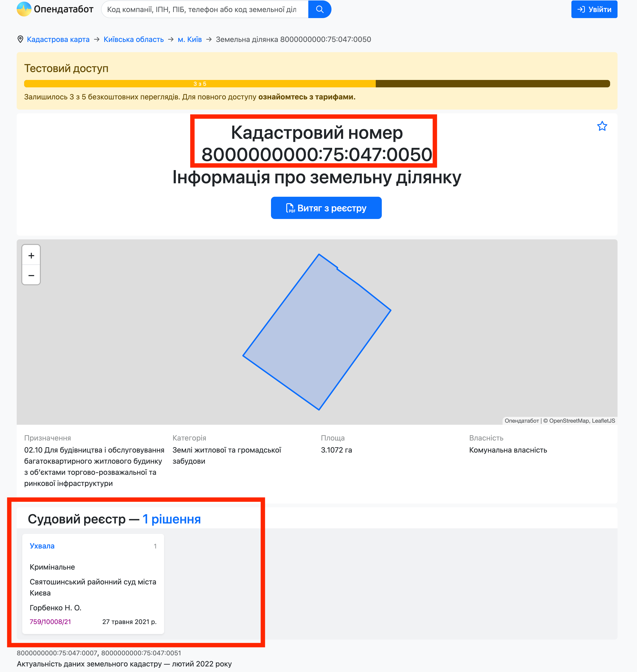The width and height of the screenshot is (637, 672).
Task: Click the Увійти login button
Action: coord(594,9)
